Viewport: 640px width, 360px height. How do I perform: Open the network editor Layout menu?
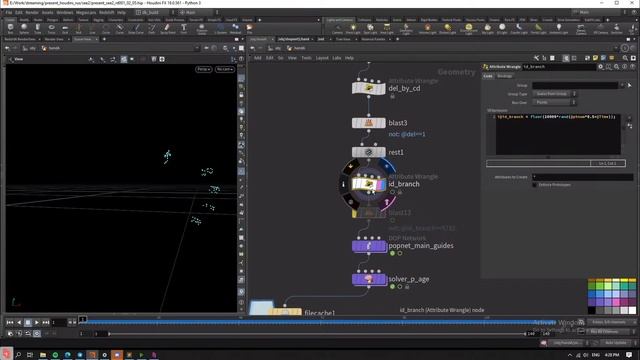pos(322,58)
